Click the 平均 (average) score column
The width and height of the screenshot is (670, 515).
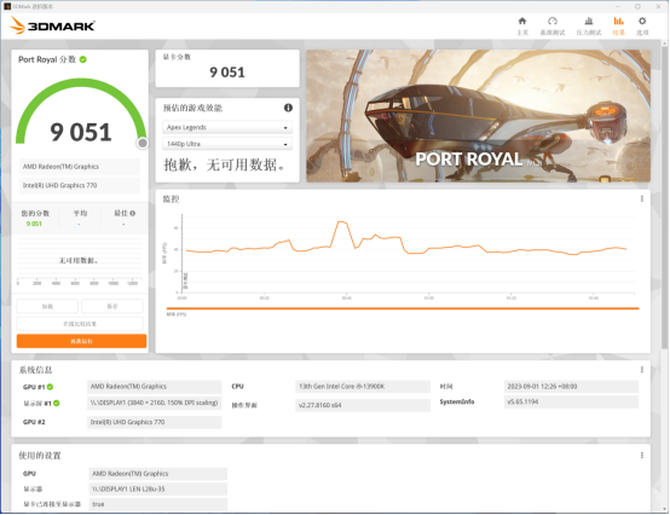tap(80, 218)
